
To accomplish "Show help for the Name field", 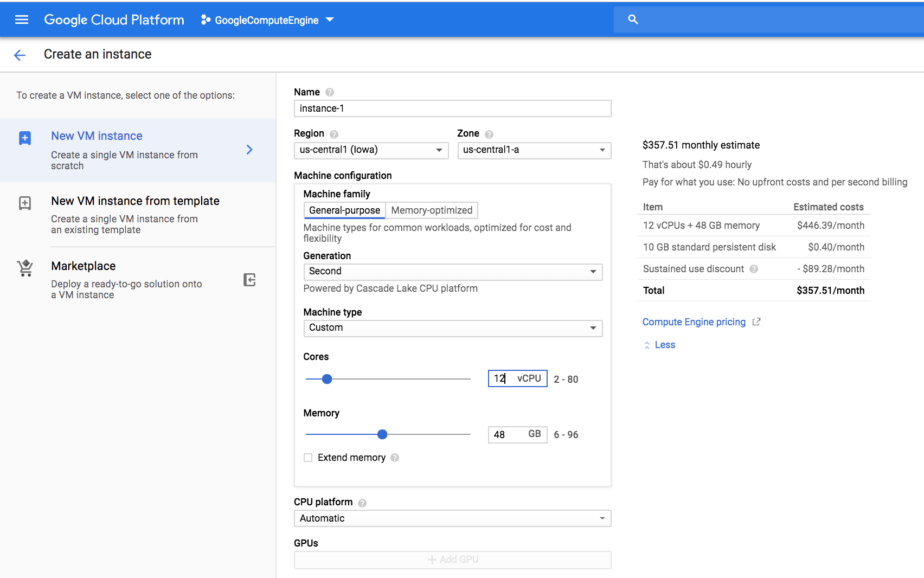I will 330,92.
